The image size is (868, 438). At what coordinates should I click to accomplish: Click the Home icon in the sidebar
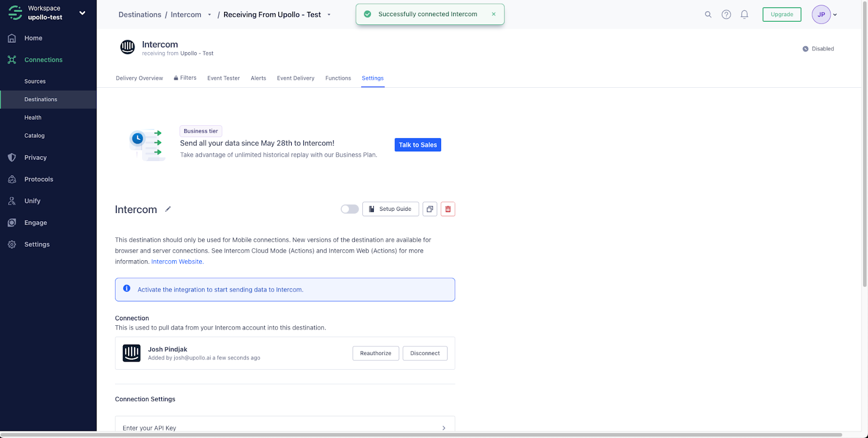pyautogui.click(x=12, y=38)
